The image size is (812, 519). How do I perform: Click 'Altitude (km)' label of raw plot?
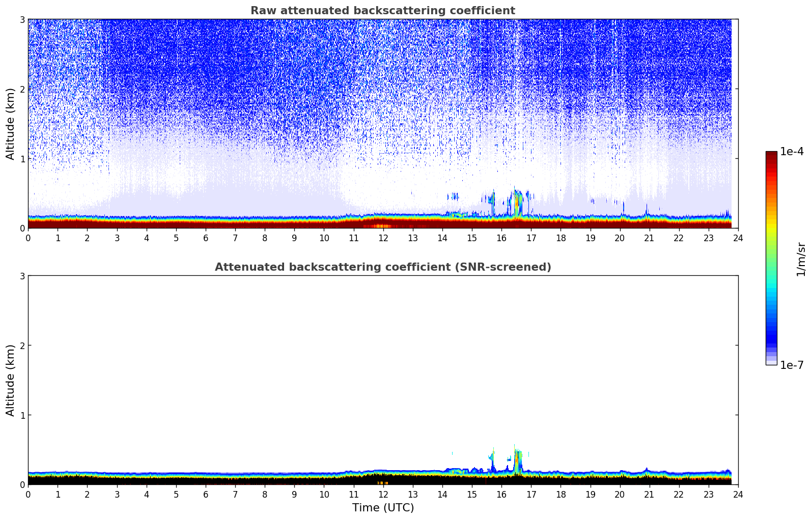pos(11,124)
